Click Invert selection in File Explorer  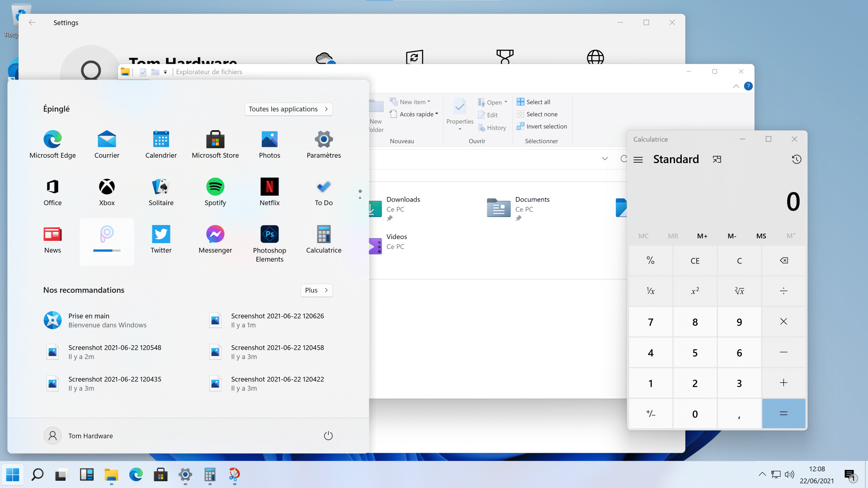click(x=542, y=126)
